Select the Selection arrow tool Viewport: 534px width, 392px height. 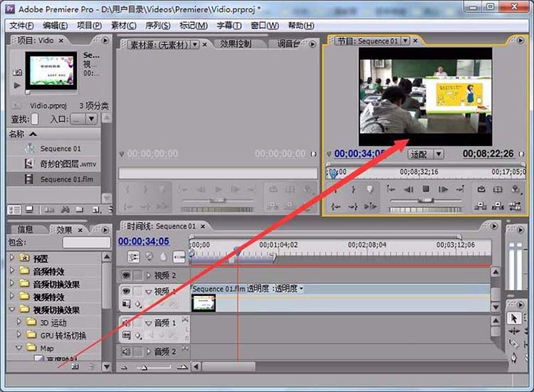(514, 318)
